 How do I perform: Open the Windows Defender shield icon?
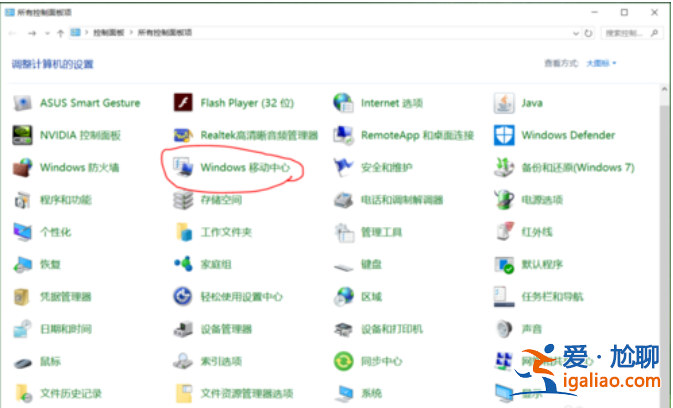point(504,135)
